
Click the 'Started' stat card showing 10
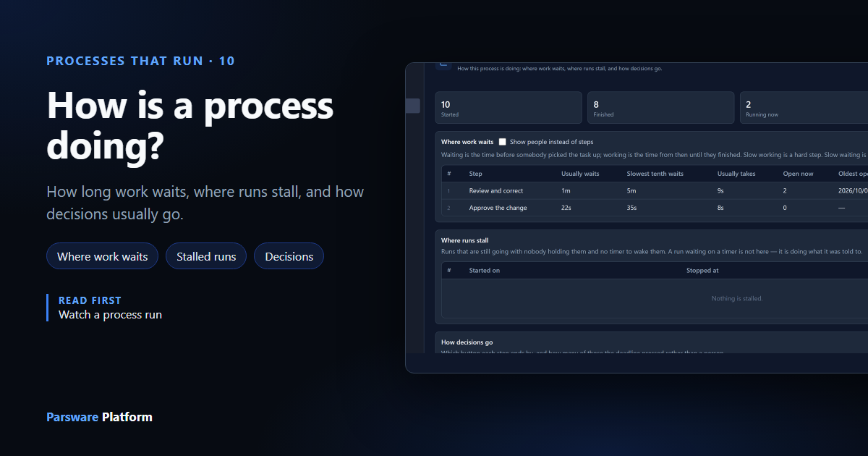pyautogui.click(x=509, y=107)
